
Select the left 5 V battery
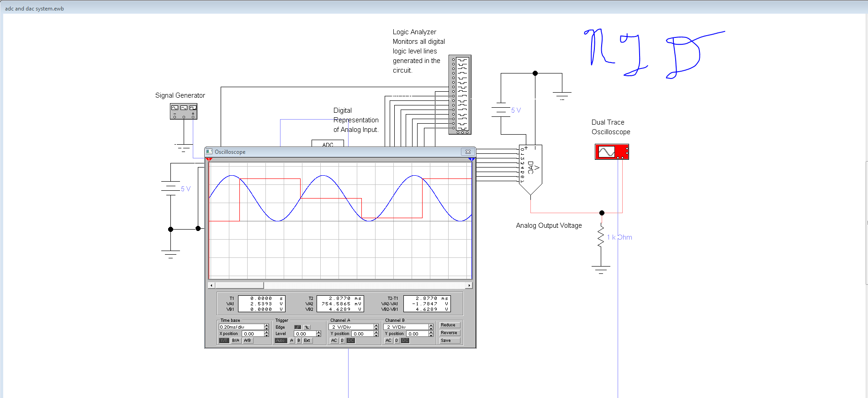coord(171,188)
